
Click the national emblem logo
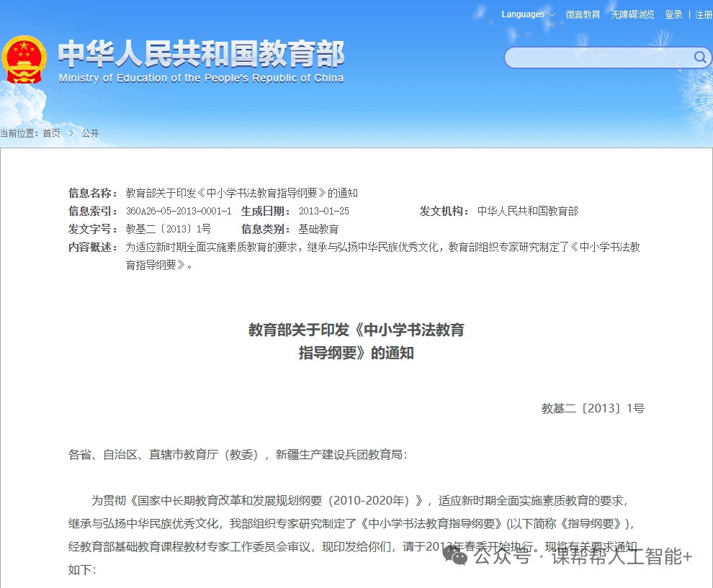[24, 60]
